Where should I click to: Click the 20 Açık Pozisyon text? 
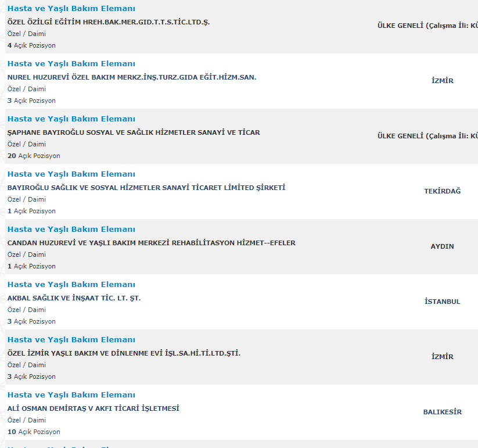click(34, 156)
